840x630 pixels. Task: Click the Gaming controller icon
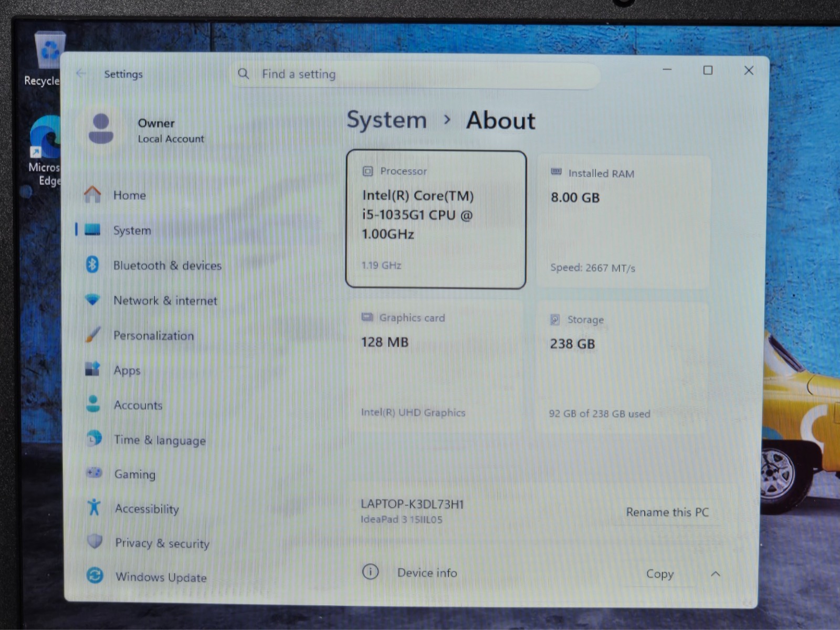pyautogui.click(x=94, y=473)
